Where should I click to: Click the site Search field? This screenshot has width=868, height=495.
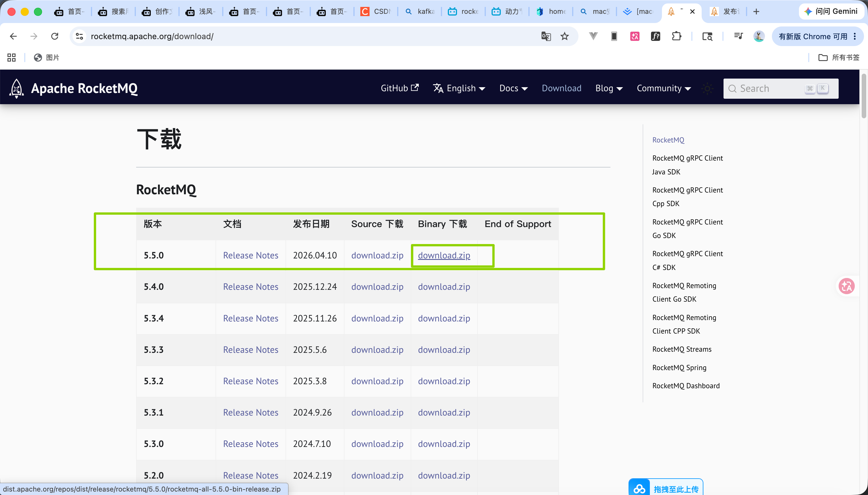click(781, 88)
